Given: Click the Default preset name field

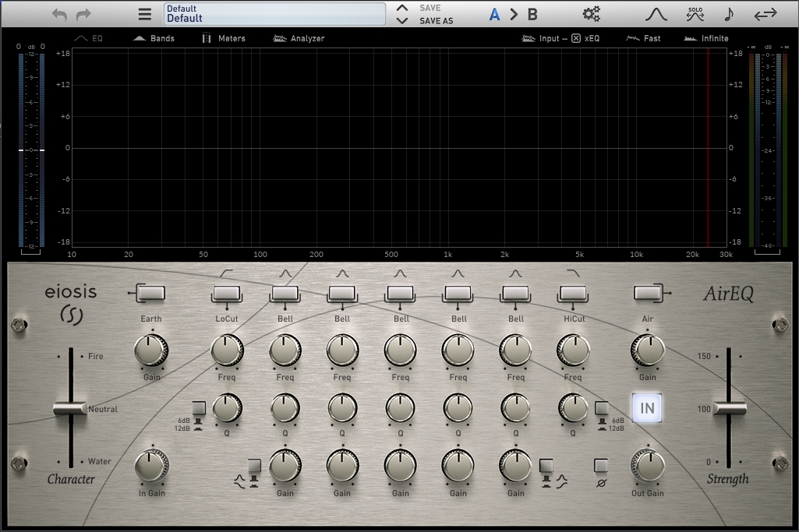Looking at the screenshot, I should click(274, 14).
